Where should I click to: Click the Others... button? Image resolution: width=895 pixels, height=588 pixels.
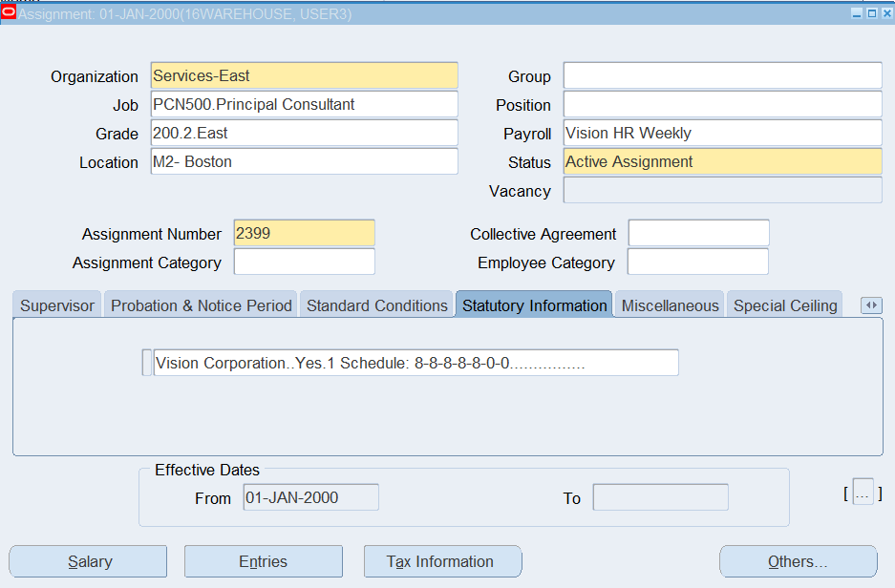(798, 561)
